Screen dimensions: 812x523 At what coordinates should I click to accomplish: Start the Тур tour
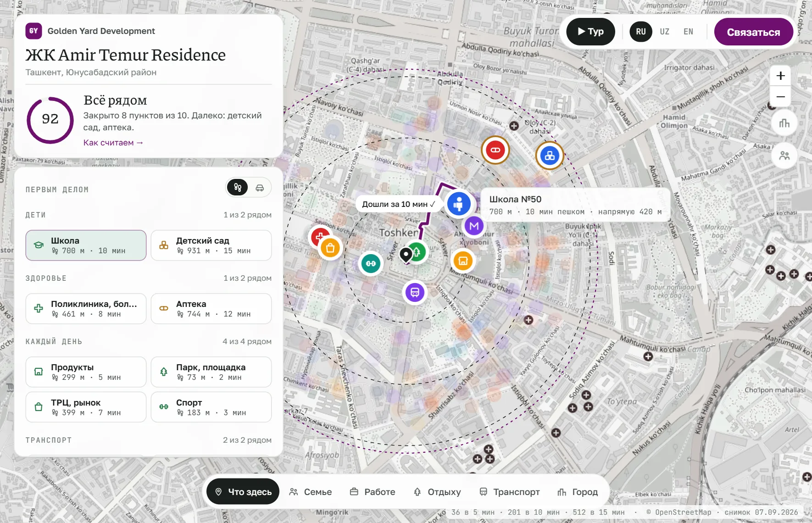pos(590,32)
